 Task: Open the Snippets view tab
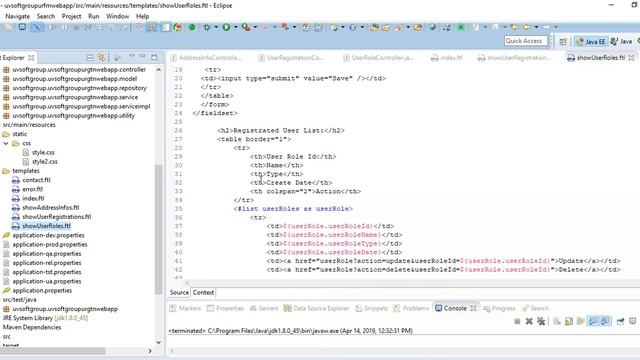click(x=371, y=308)
